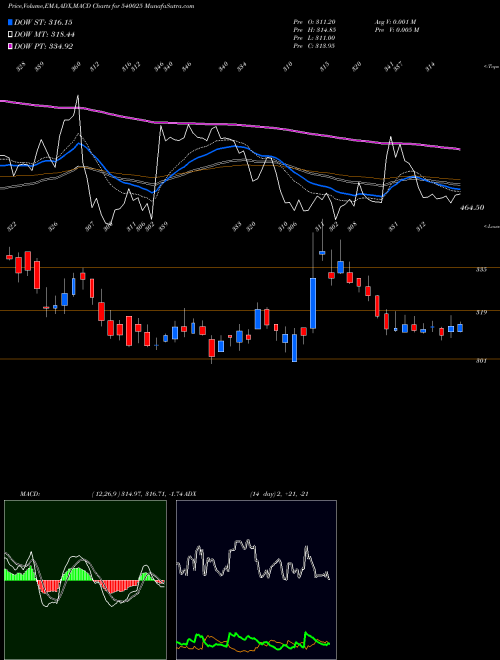Click the 335 price axis label
The height and width of the screenshot is (660, 500).
click(x=481, y=269)
